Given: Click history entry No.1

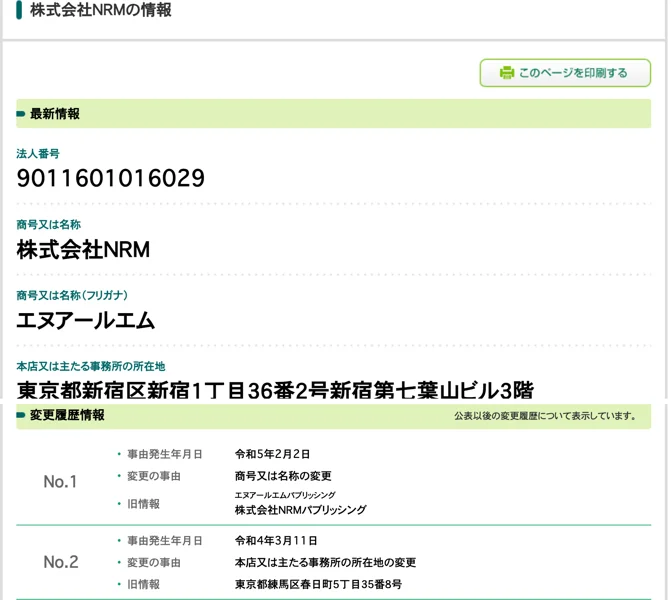Looking at the screenshot, I should pyautogui.click(x=60, y=482).
